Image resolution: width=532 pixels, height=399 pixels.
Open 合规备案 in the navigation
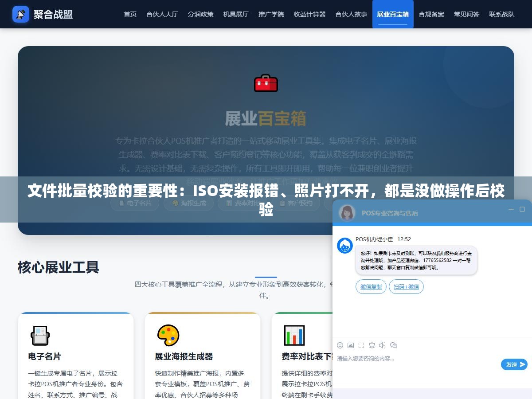tap(431, 14)
